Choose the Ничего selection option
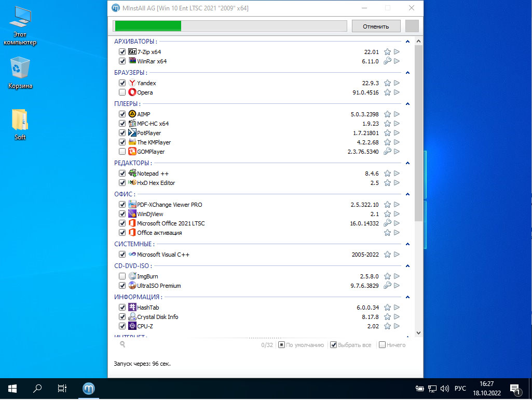The width and height of the screenshot is (532, 400). (382, 345)
